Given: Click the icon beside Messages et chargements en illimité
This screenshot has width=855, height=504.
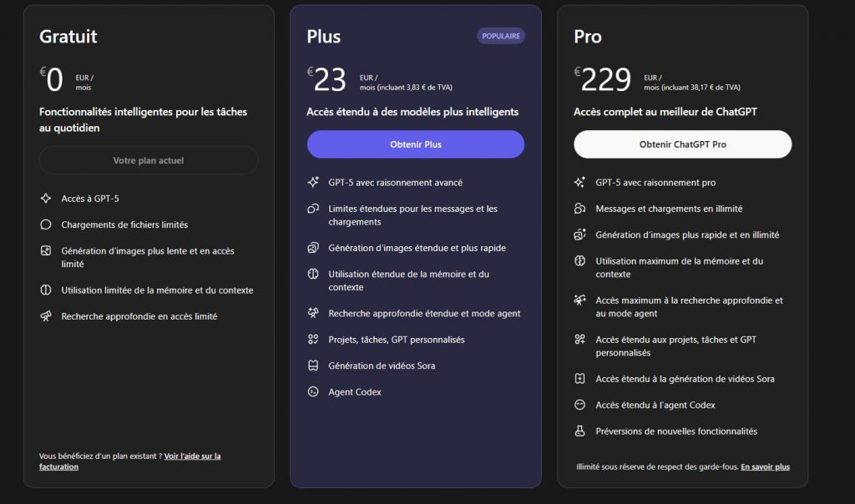Looking at the screenshot, I should click(580, 209).
